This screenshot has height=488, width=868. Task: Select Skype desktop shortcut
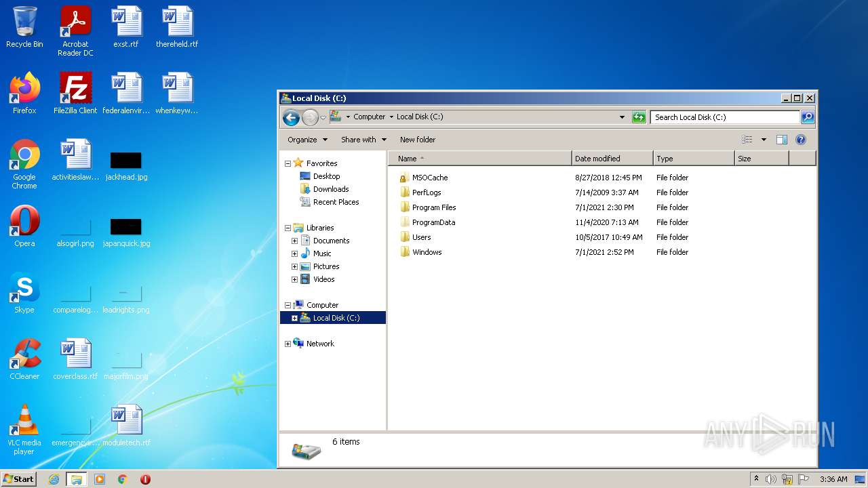(24, 293)
